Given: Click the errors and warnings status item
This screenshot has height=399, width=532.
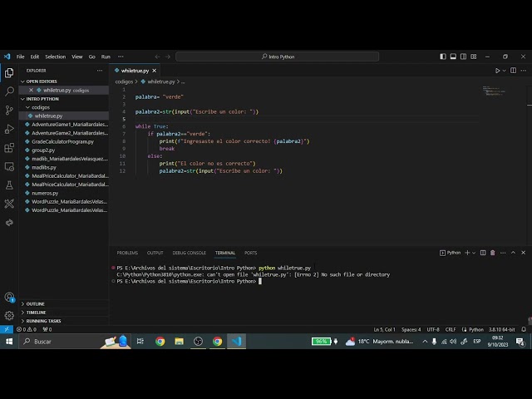Looking at the screenshot, I should (x=27, y=329).
